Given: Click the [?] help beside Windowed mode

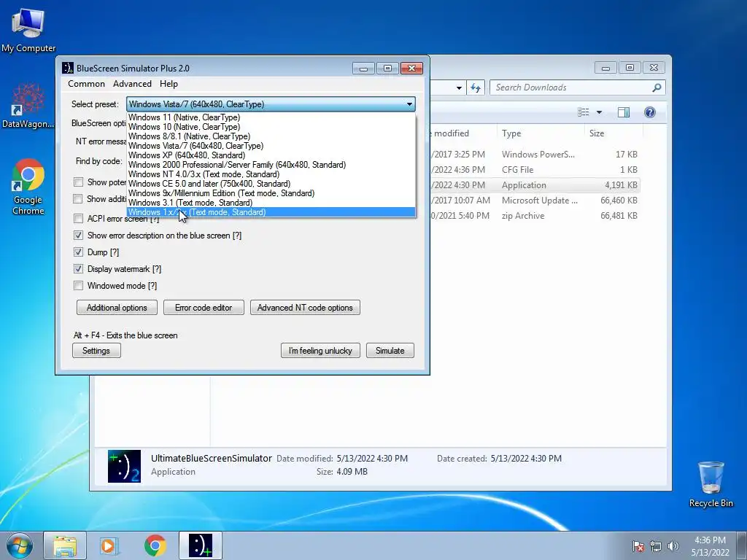Looking at the screenshot, I should (152, 286).
